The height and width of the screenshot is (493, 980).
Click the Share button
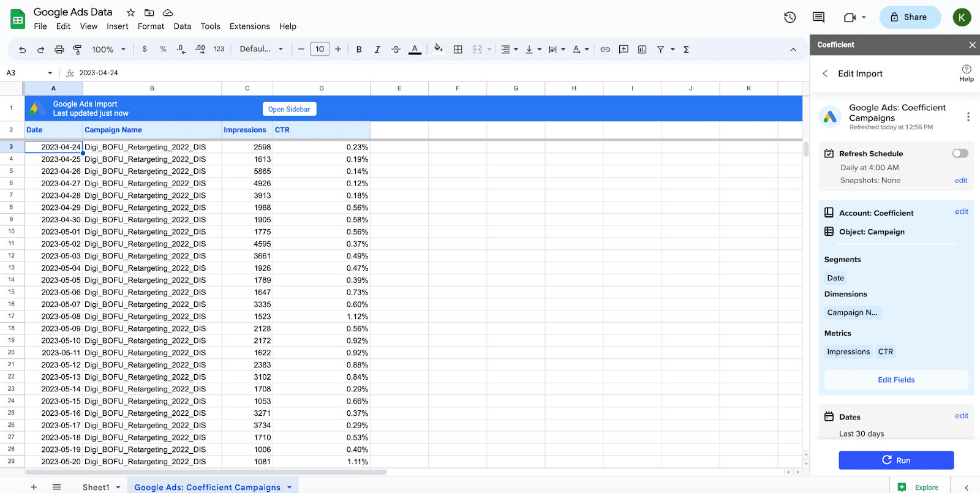pyautogui.click(x=910, y=17)
